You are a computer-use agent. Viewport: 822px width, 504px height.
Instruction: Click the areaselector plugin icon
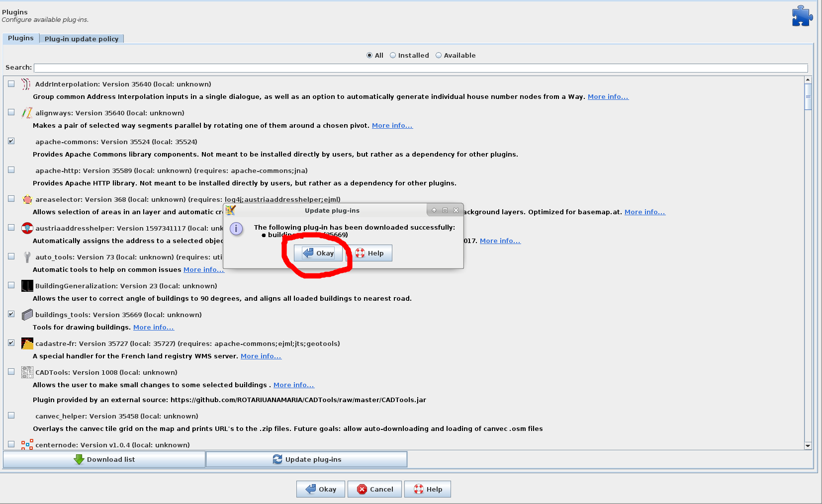point(27,200)
